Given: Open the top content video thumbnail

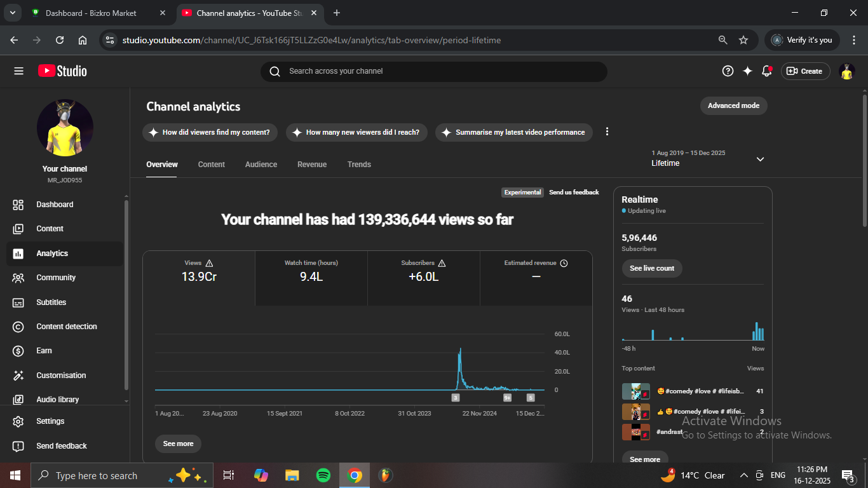Looking at the screenshot, I should 635,391.
